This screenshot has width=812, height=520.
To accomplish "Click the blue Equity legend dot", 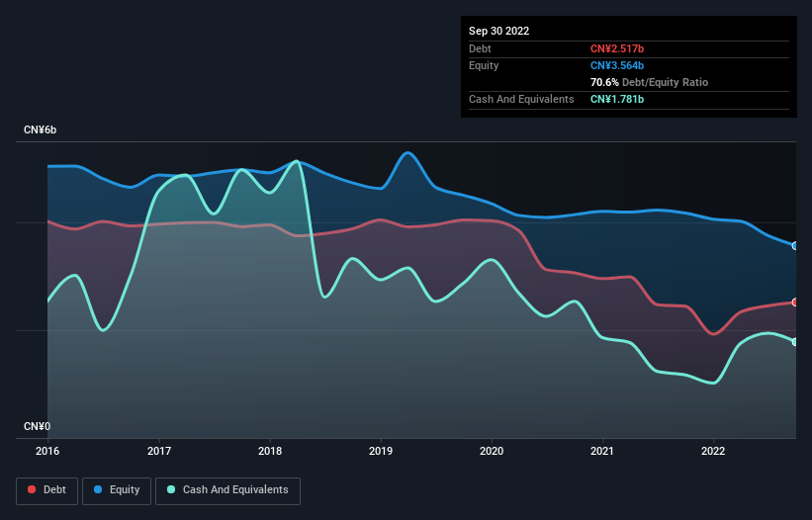I will (98, 489).
